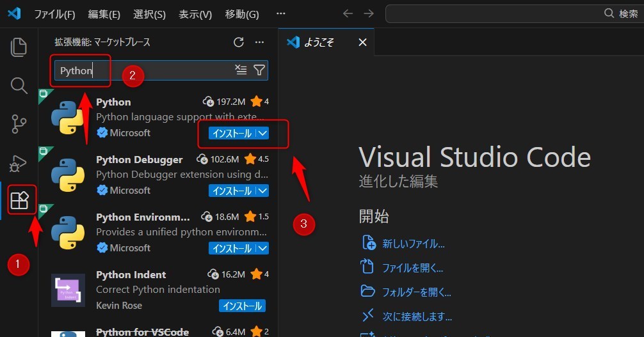Click the 4.5 star rating
The width and height of the screenshot is (644, 337).
[257, 159]
